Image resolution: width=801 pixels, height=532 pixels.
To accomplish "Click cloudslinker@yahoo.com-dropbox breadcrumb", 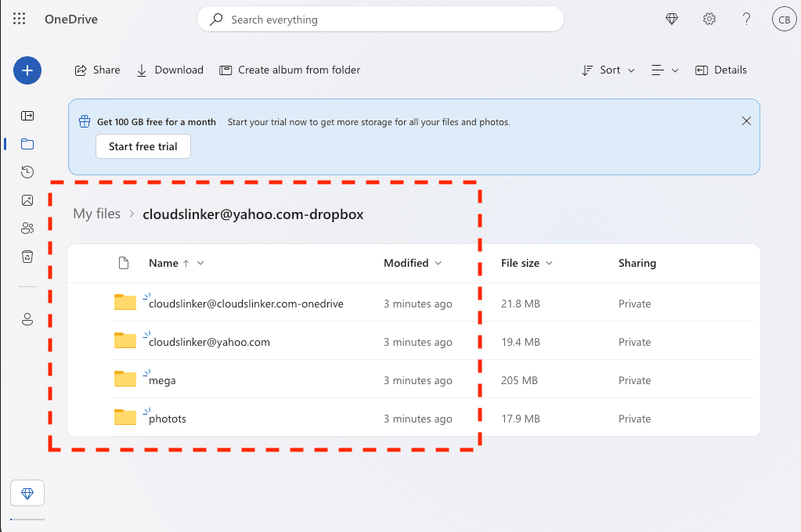I will (x=253, y=214).
